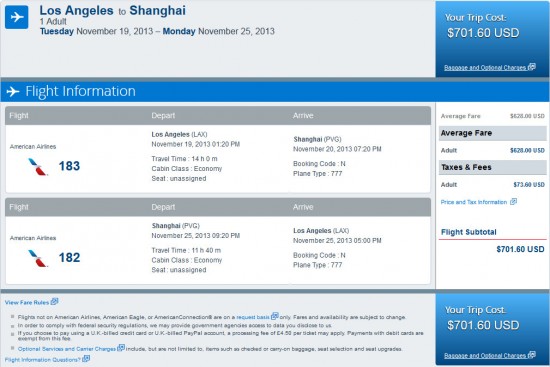Click popup icon beside Flight Information Questions
Viewport: 550px width, 367px height.
pos(86,359)
